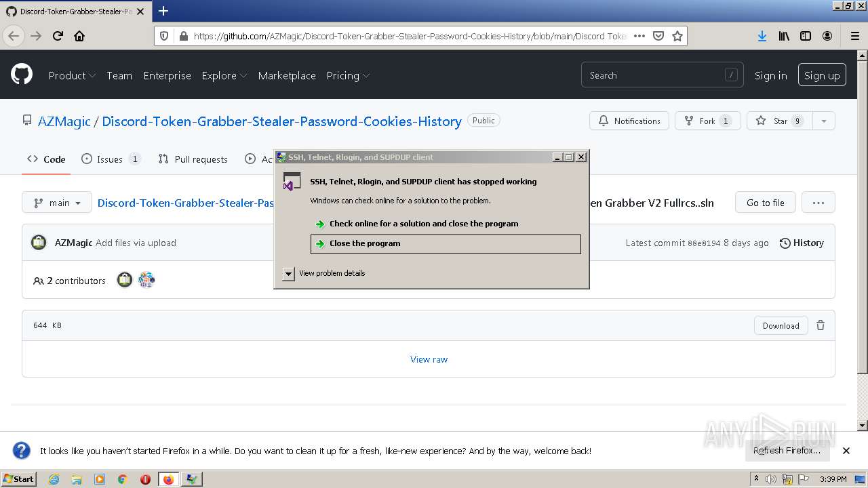The width and height of the screenshot is (868, 488).
Task: Click Go to file button
Action: tap(766, 203)
